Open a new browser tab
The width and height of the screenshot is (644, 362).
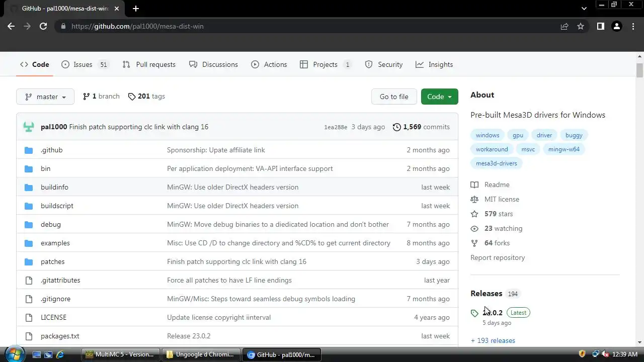[135, 9]
